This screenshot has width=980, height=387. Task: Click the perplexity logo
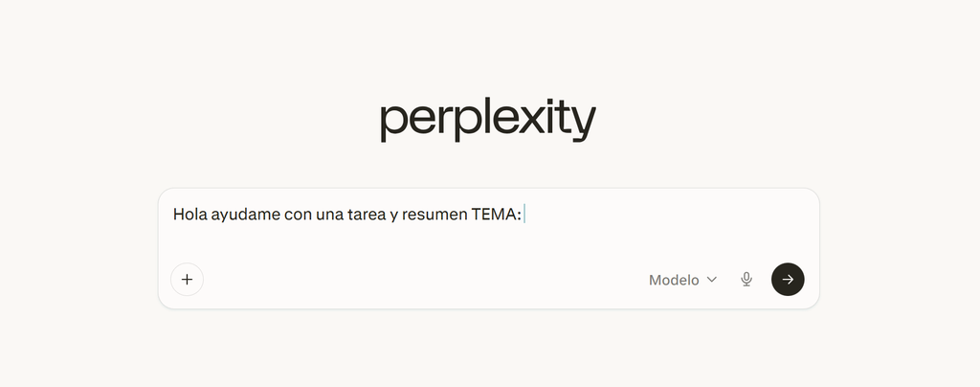tap(488, 121)
